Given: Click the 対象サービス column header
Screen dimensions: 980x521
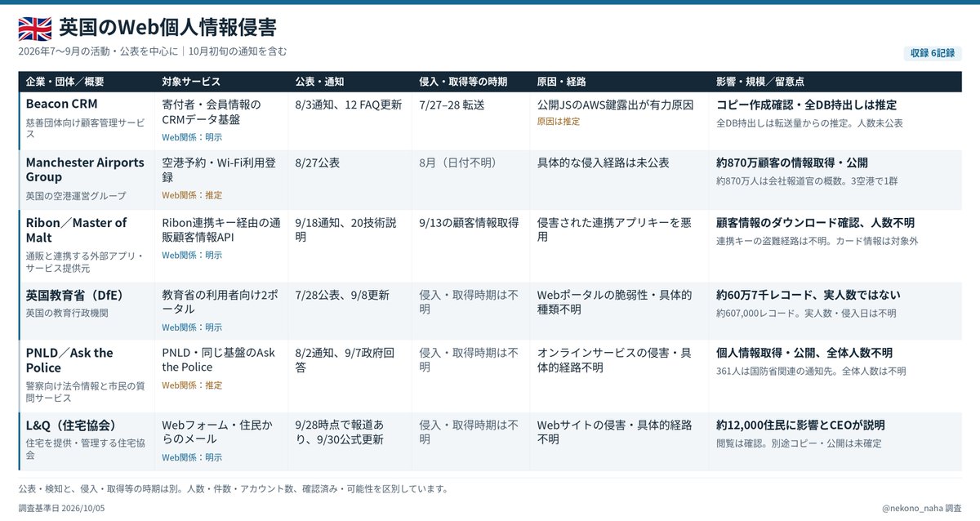Looking at the screenshot, I should 191,82.
